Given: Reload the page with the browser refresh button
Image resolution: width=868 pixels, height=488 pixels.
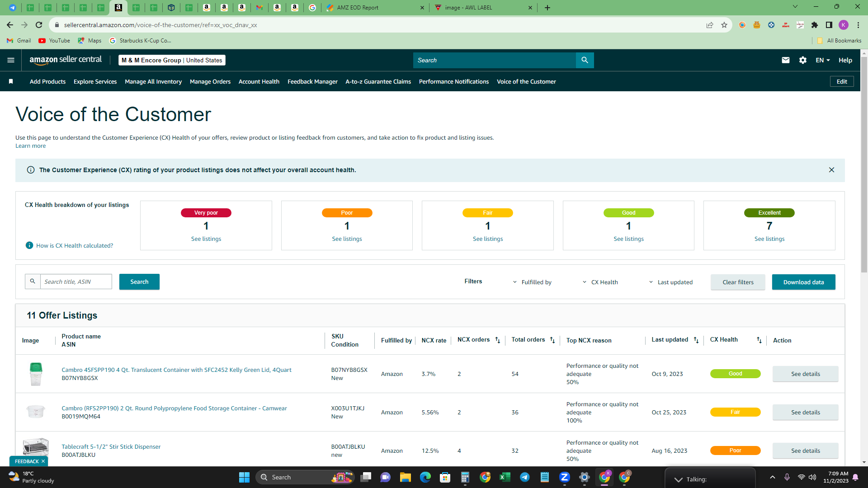Looking at the screenshot, I should click(39, 25).
